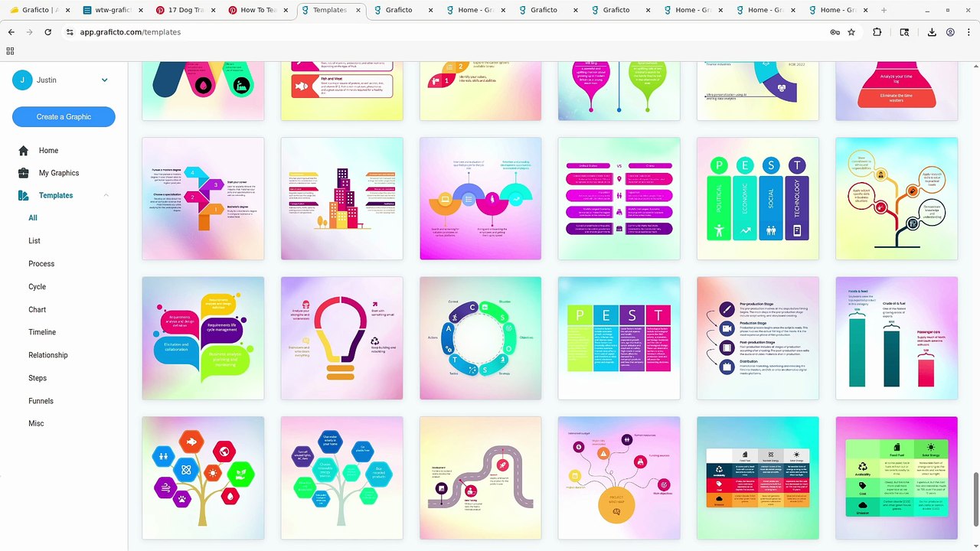Filter templates by Steps

click(38, 378)
